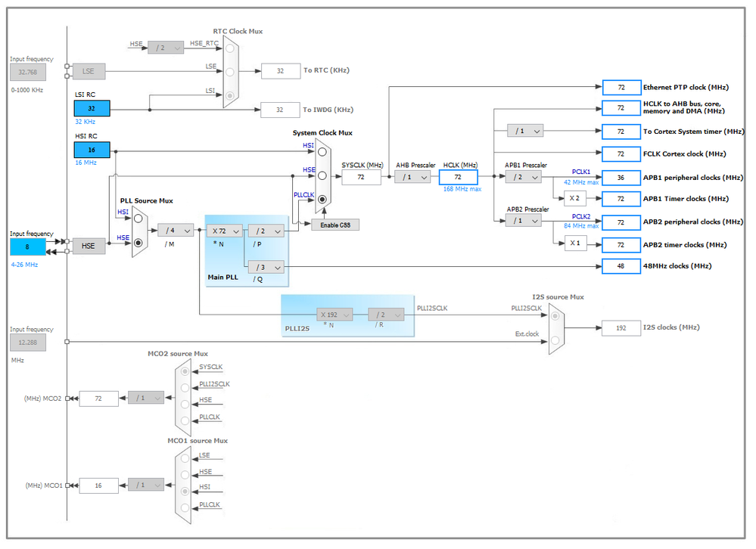
Task: Click the LSE oscillator block
Action: click(x=89, y=71)
